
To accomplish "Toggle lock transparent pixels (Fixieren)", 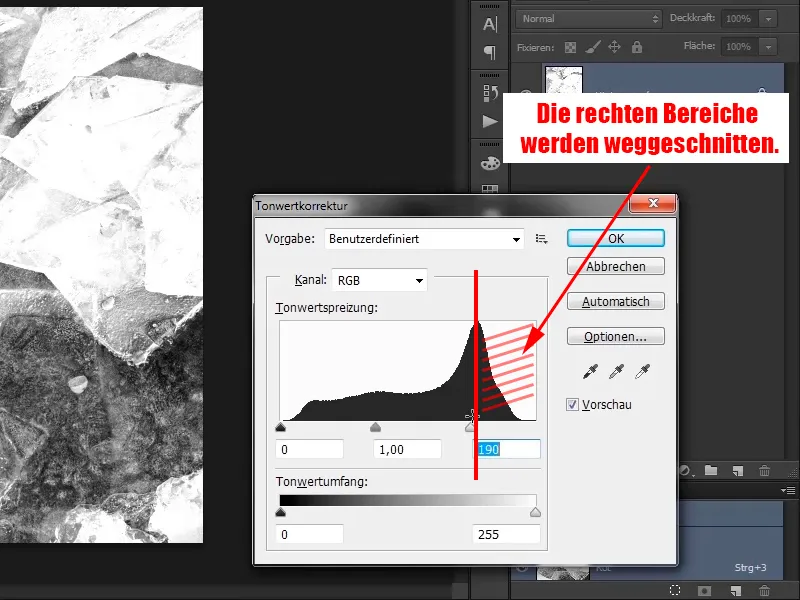I will (x=570, y=47).
